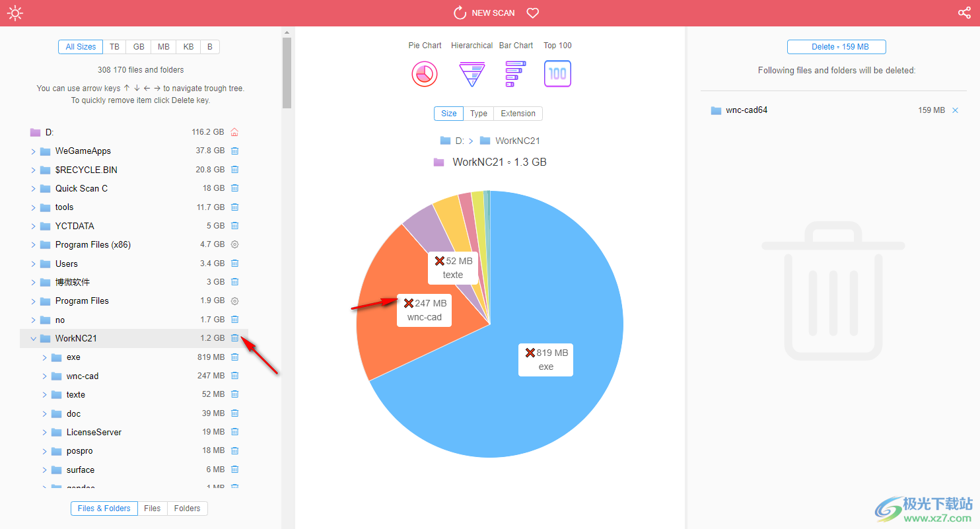The image size is (980, 529).
Task: Switch chart grouping to Extension
Action: click(518, 114)
